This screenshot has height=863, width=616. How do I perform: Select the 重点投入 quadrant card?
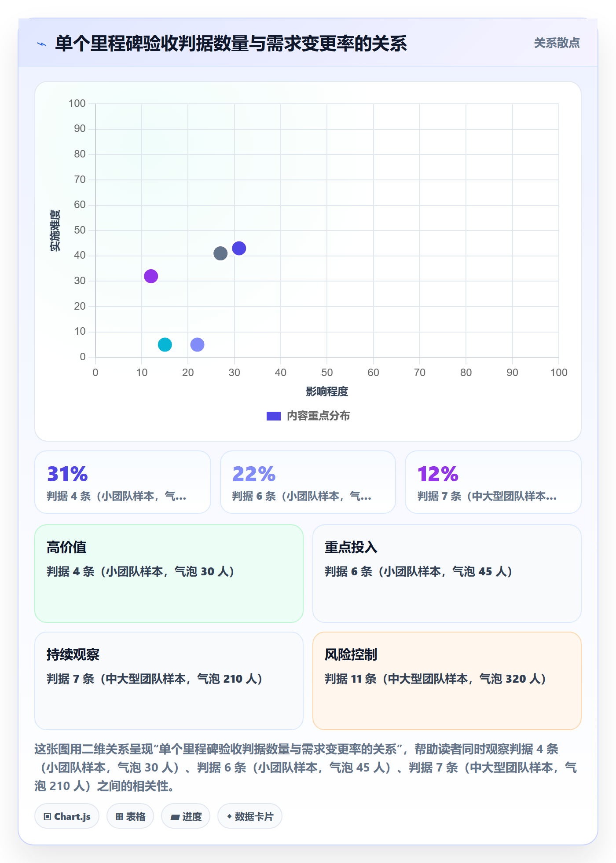[x=447, y=574]
